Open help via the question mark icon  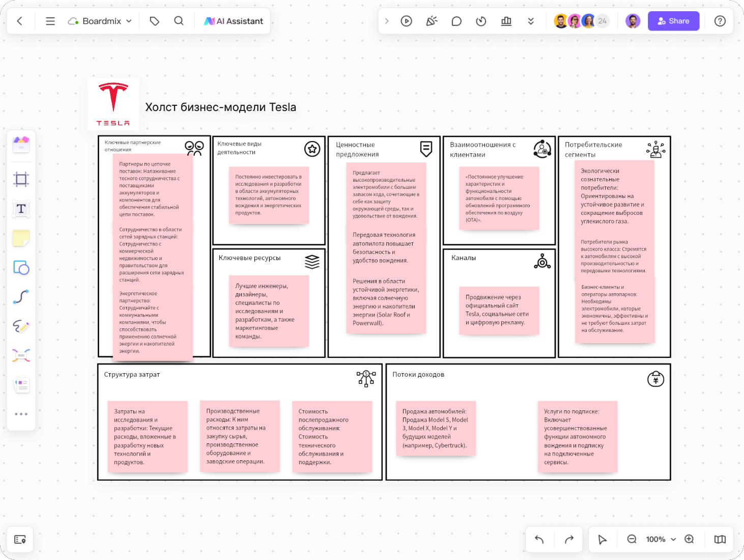click(x=720, y=21)
